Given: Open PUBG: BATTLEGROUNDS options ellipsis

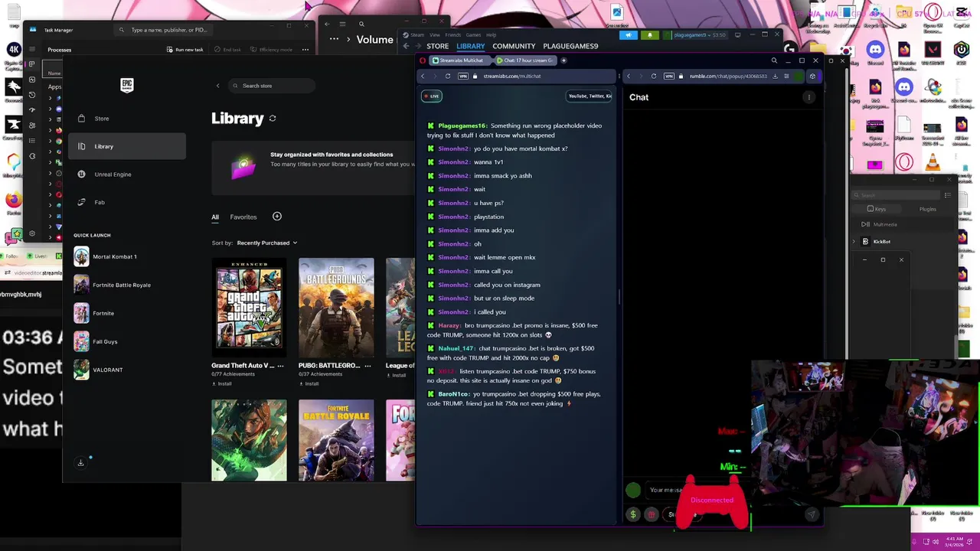Looking at the screenshot, I should (367, 366).
